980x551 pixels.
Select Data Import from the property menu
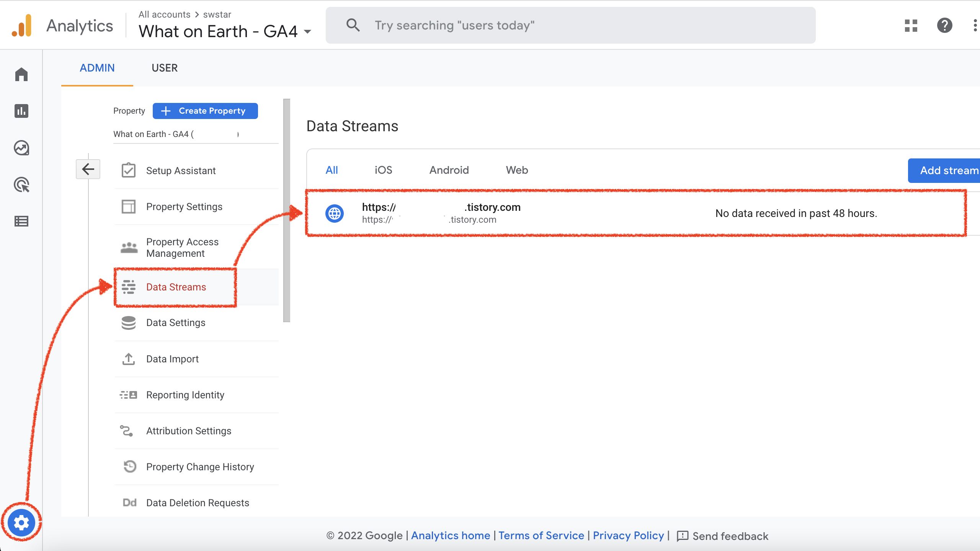point(172,359)
